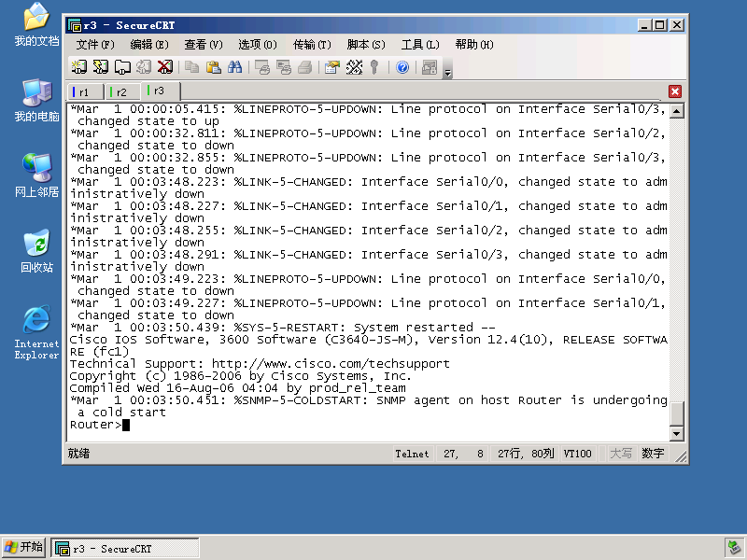
Task: Click VT100 in the status bar
Action: coord(577,454)
